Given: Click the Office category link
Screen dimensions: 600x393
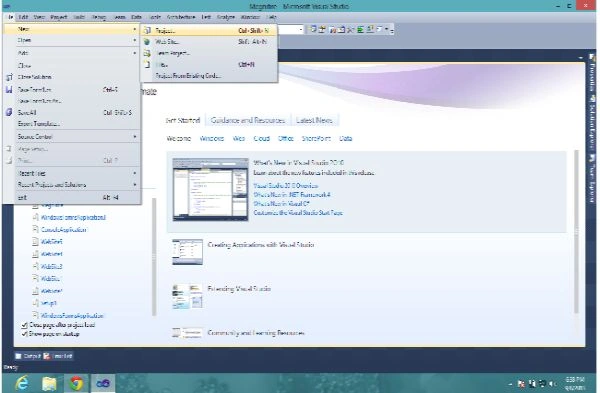Looking at the screenshot, I should [285, 139].
